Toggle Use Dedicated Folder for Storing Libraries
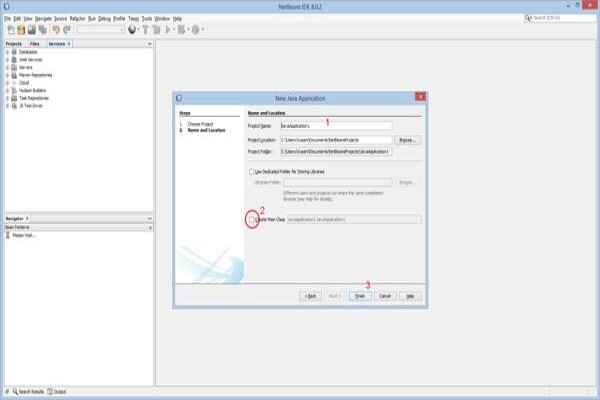 click(251, 172)
